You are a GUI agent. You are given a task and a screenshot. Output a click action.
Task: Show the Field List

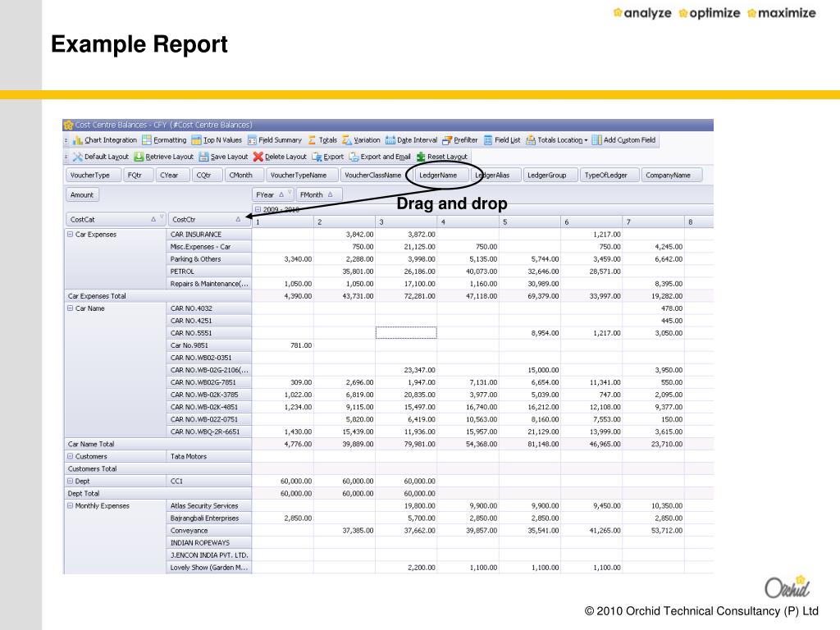(501, 140)
